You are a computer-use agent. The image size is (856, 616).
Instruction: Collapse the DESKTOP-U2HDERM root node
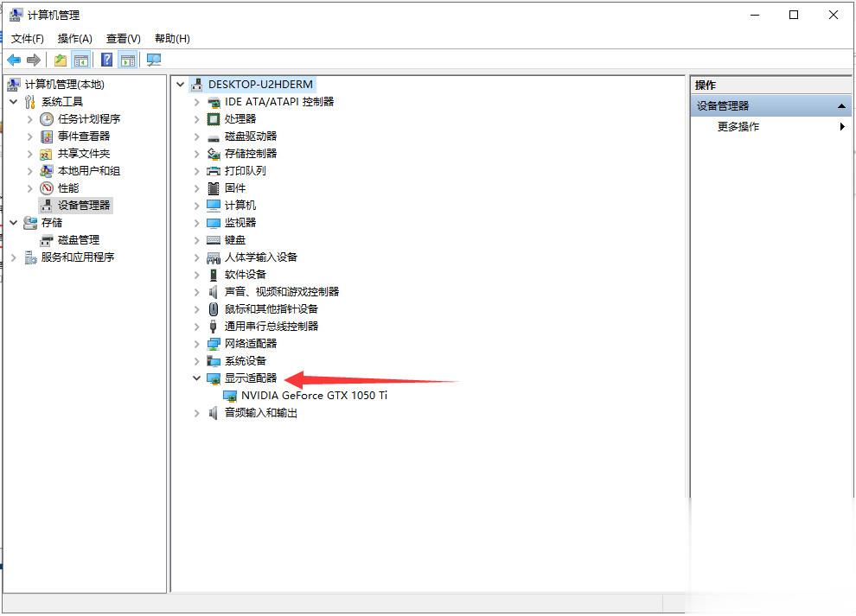click(180, 85)
